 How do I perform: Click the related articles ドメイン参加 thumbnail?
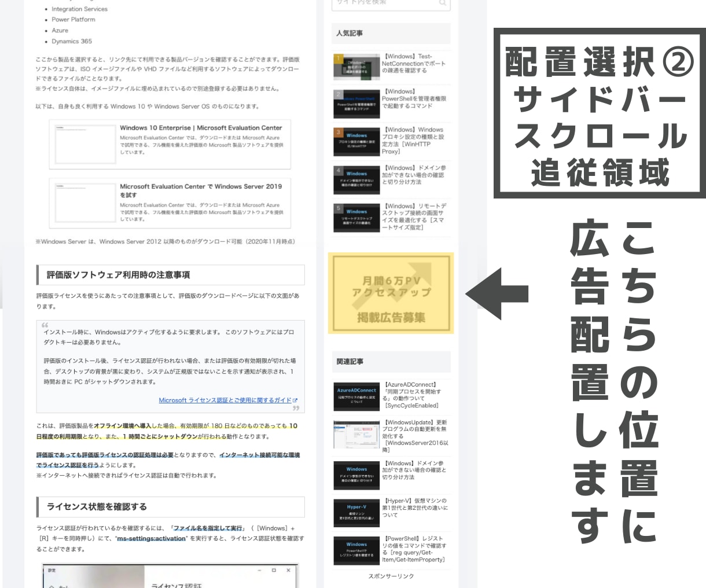pyautogui.click(x=356, y=475)
